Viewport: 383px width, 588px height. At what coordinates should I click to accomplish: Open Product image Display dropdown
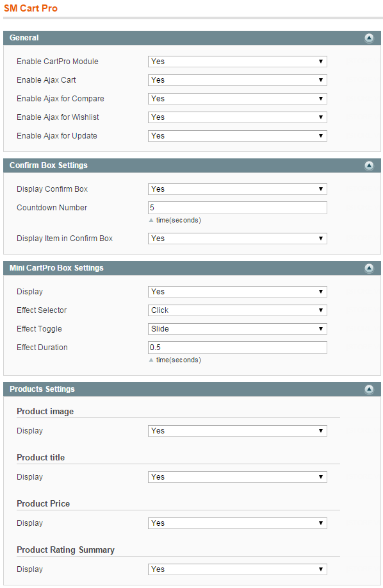(238, 431)
